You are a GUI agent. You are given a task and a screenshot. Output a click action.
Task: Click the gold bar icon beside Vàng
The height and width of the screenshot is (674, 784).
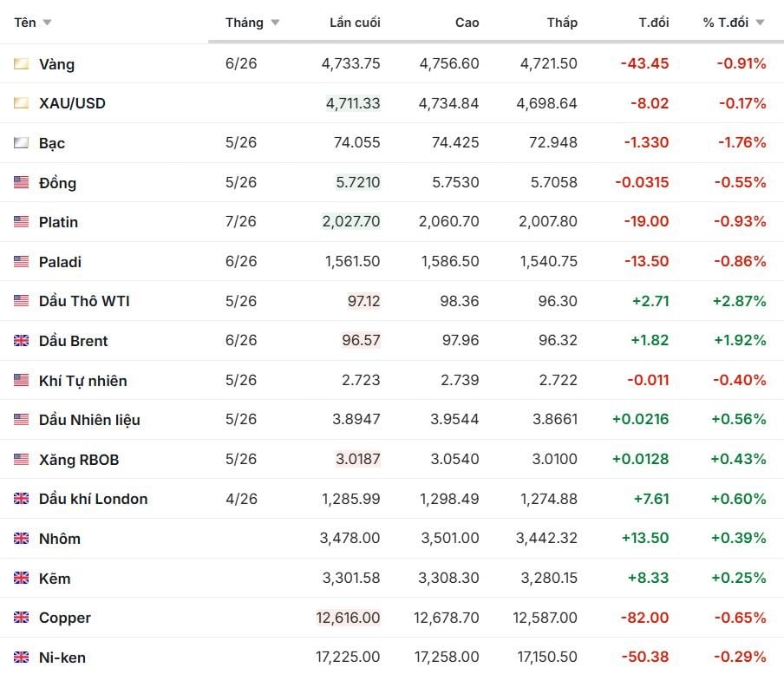22,64
